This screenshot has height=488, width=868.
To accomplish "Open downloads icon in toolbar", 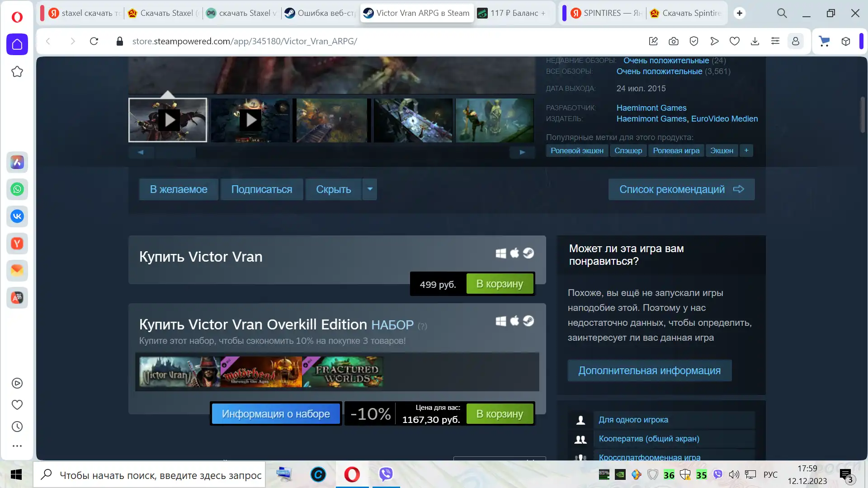I will (x=755, y=41).
